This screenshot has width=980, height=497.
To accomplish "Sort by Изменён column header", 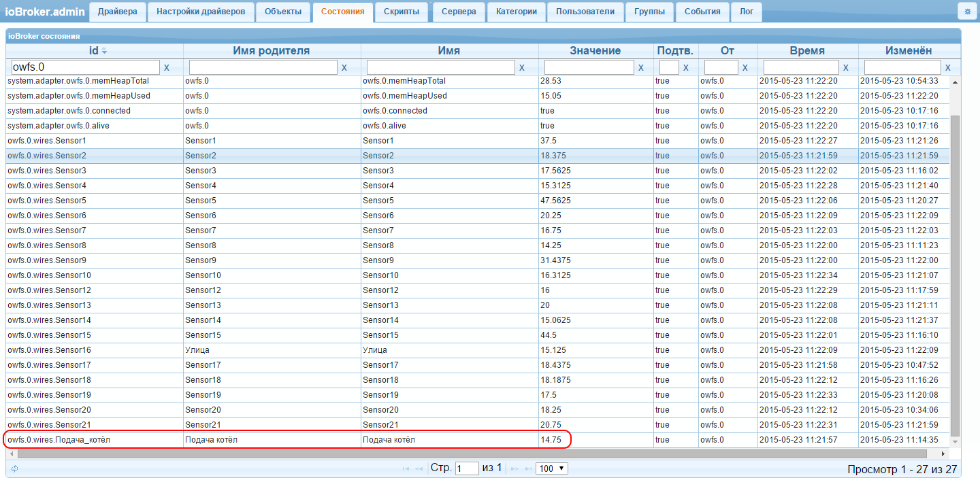I will click(909, 50).
